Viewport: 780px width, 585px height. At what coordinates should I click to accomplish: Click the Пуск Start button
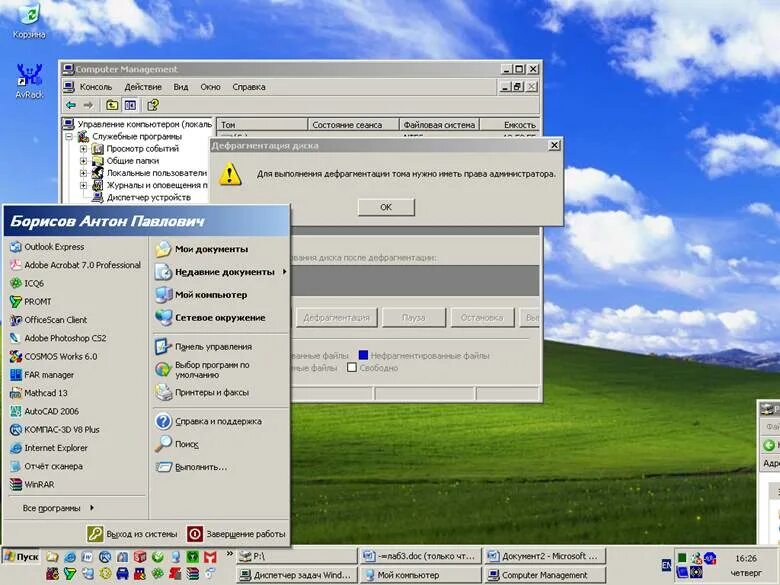21,557
